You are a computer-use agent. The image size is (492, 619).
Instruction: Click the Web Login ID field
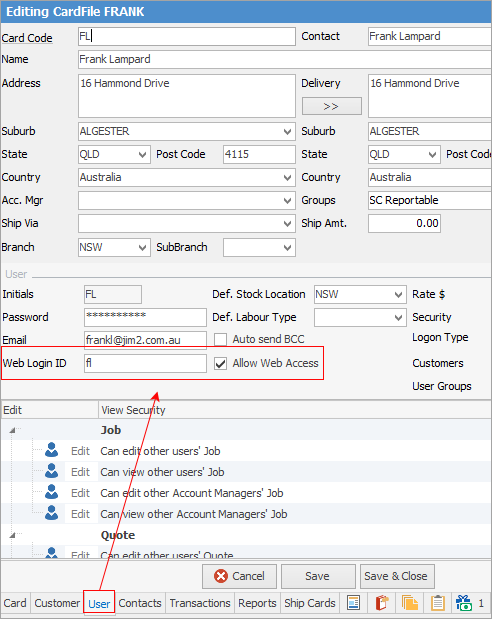pyautogui.click(x=145, y=363)
